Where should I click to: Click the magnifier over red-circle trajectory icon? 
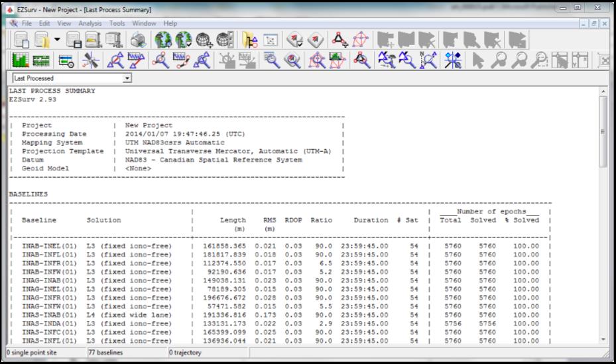click(160, 60)
